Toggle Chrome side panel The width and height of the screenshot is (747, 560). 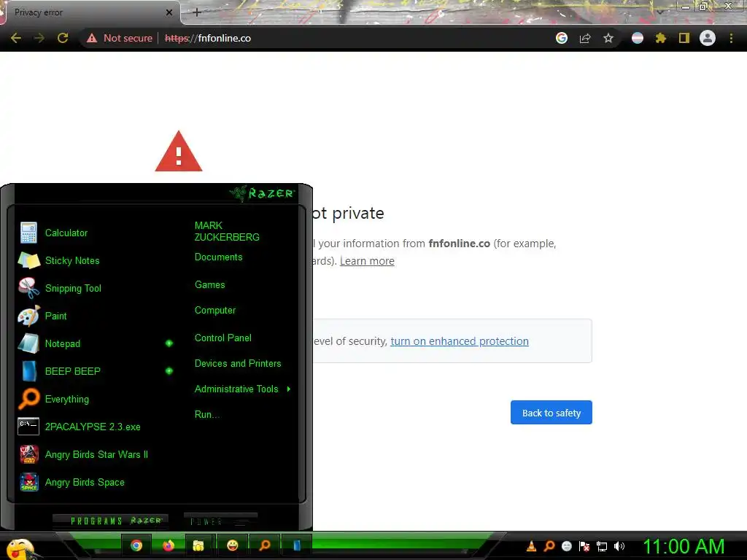684,38
